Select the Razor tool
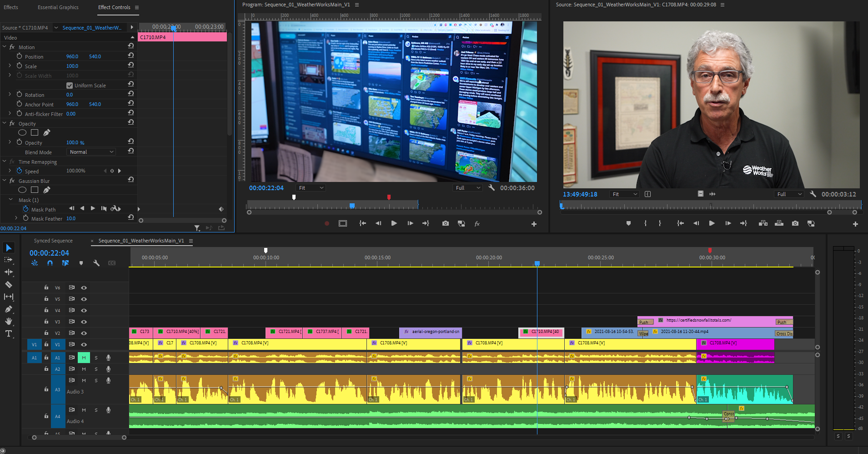This screenshot has width=868, height=454. coord(9,284)
